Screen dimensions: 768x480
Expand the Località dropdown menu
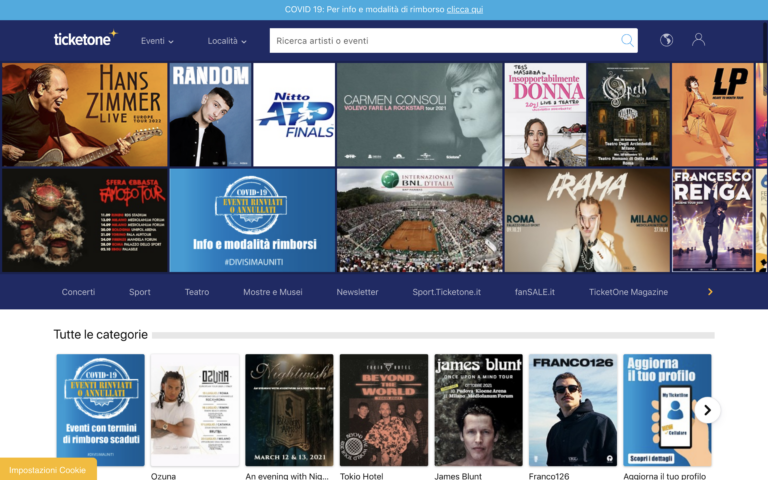point(227,41)
